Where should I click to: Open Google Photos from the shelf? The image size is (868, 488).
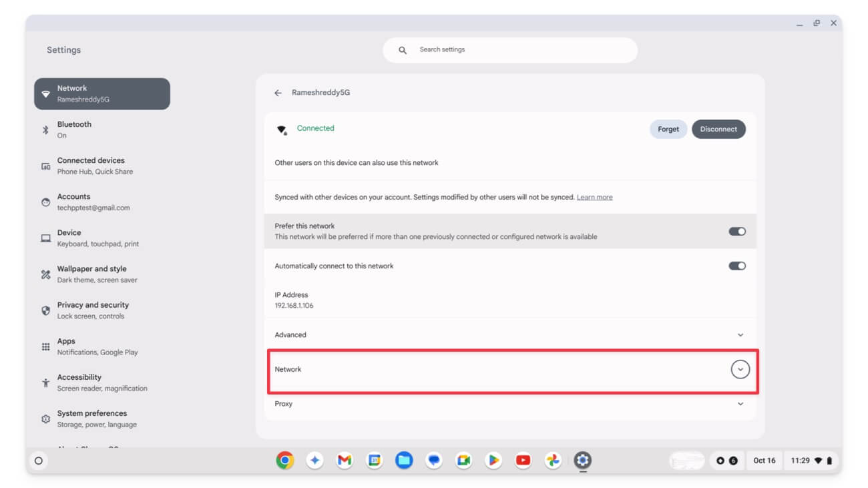click(x=553, y=460)
